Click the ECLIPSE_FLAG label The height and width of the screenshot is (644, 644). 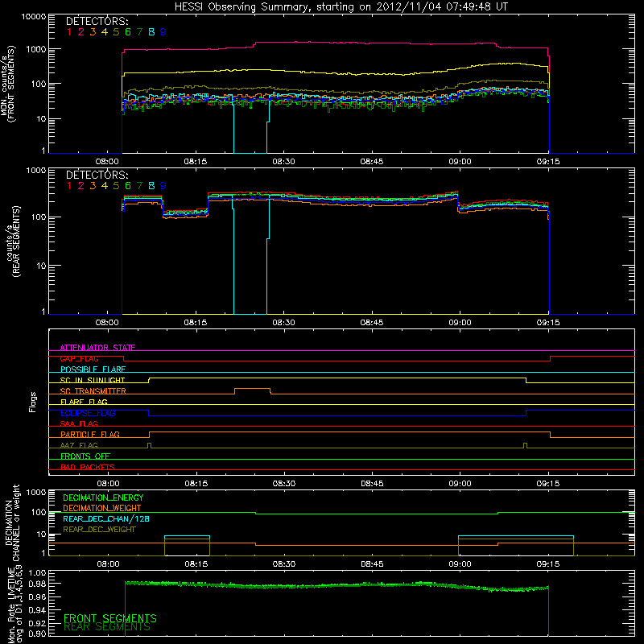click(x=88, y=413)
